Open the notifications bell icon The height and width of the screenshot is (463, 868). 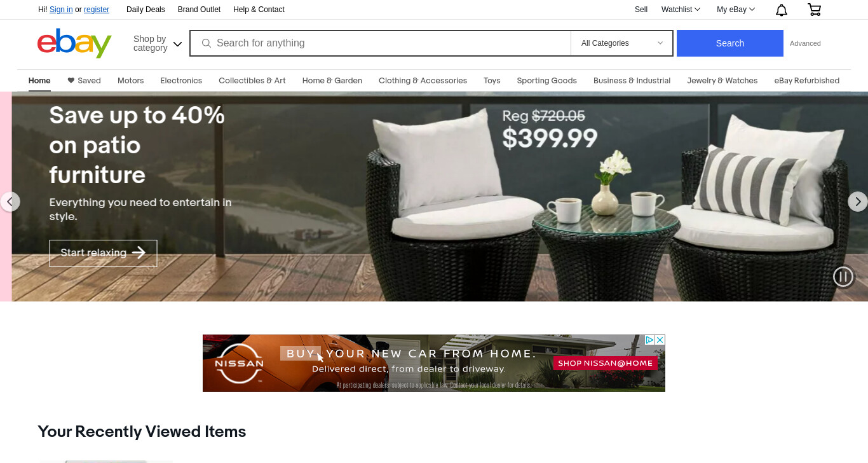tap(782, 10)
